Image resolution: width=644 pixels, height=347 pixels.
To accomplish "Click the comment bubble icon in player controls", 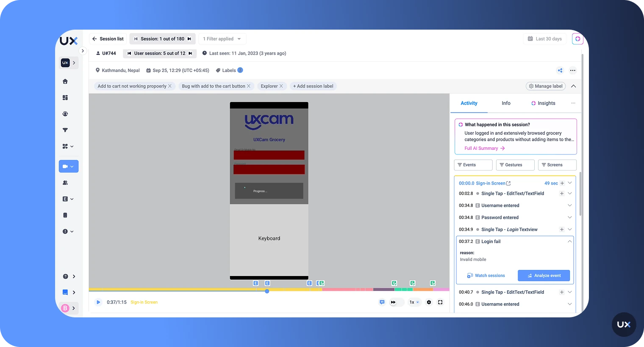I will [382, 302].
